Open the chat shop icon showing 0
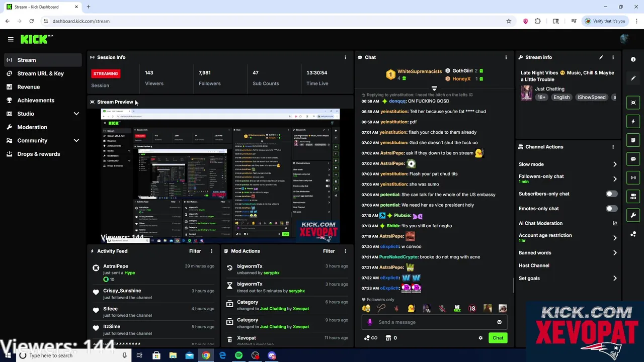Screen dimensions: 644x362 (x=391, y=338)
